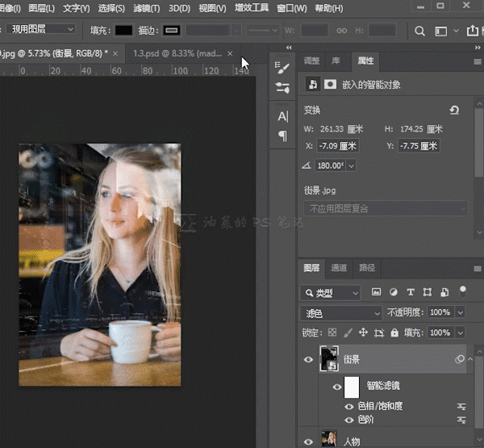Open the 图层(L) menu

click(x=41, y=8)
